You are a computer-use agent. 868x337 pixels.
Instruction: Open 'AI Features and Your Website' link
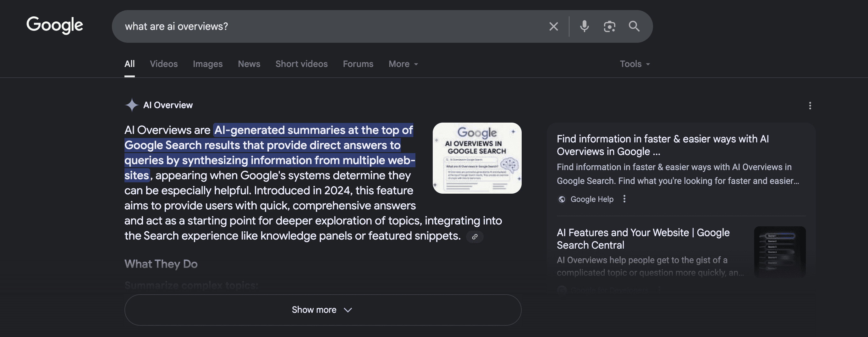643,239
